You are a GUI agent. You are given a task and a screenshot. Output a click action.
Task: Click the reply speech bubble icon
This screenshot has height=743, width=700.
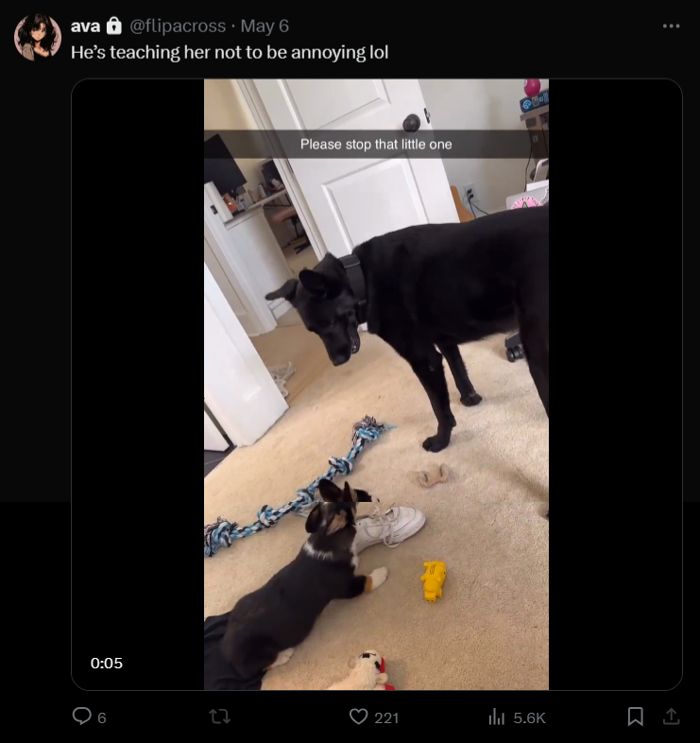(81, 716)
